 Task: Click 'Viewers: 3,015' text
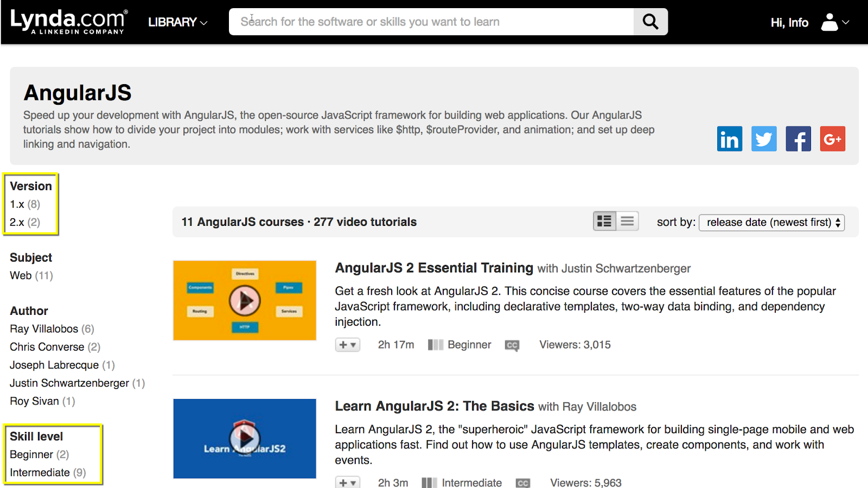click(x=575, y=345)
